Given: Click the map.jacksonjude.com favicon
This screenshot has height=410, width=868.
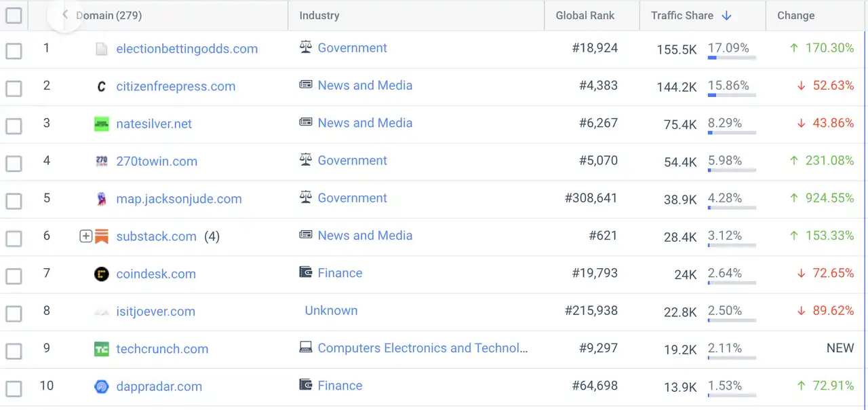Looking at the screenshot, I should click(101, 200).
